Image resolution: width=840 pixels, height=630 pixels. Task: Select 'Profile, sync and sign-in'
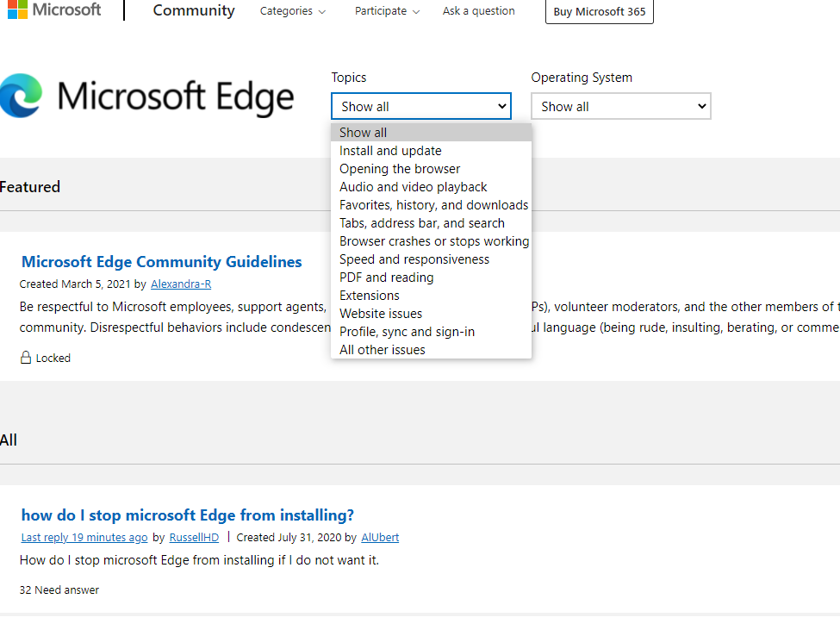coord(432,332)
